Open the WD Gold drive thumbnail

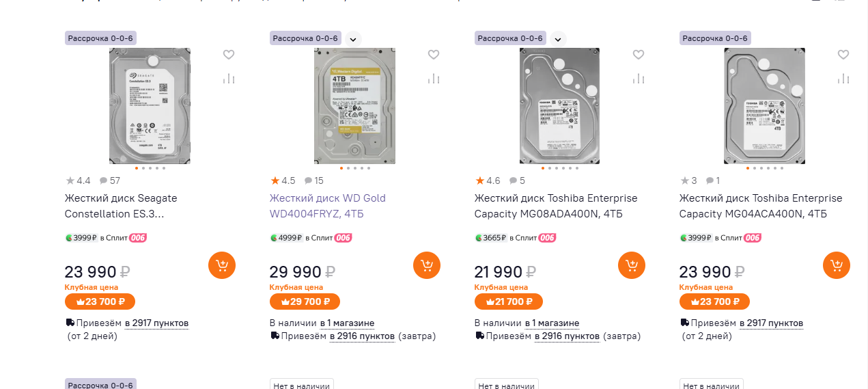pos(354,106)
